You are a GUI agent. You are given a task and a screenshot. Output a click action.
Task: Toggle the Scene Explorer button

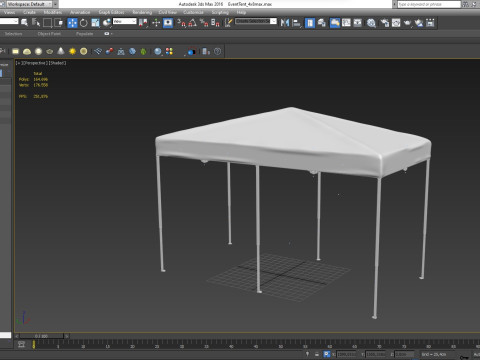click(310, 23)
